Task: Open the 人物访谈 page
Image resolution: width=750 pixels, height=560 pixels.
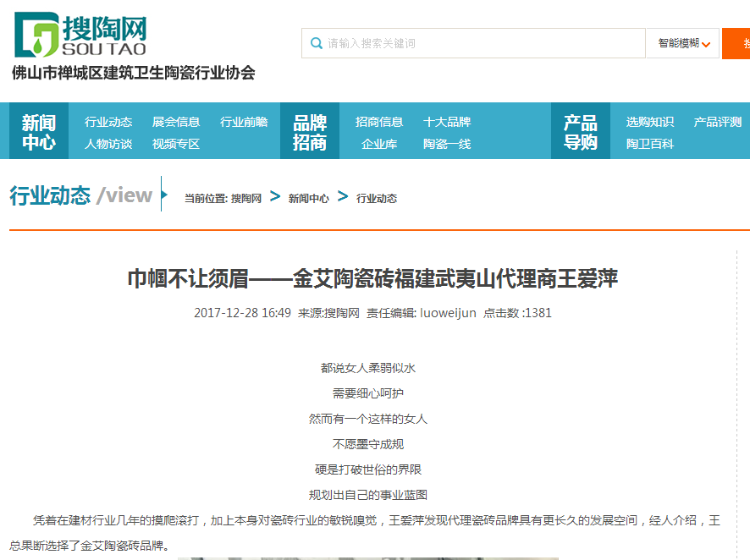Action: coord(108,145)
